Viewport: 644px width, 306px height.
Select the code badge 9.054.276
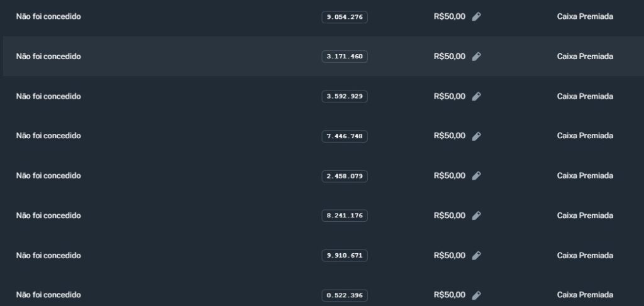[345, 17]
